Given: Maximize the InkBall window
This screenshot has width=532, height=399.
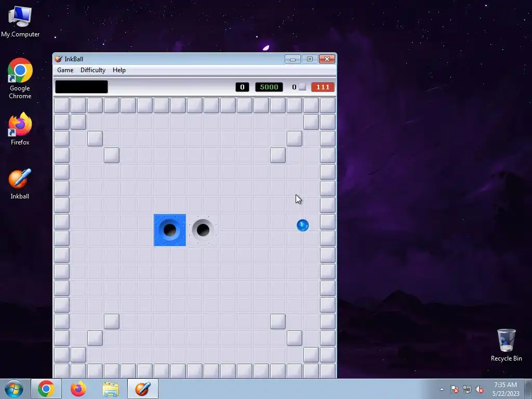Looking at the screenshot, I should (x=310, y=59).
